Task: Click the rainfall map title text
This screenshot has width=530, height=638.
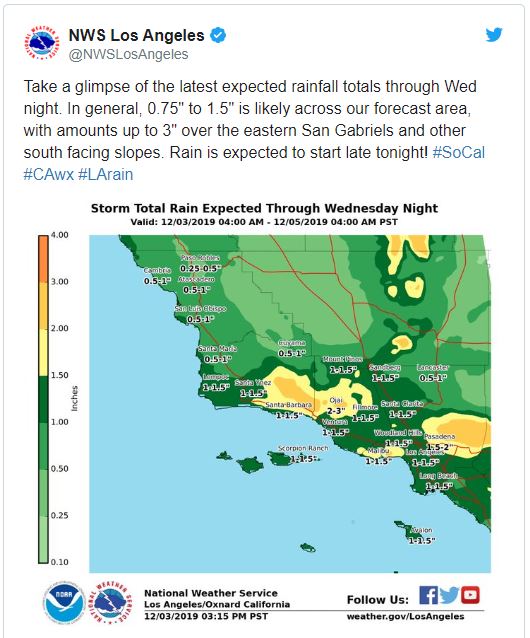Action: pos(264,208)
